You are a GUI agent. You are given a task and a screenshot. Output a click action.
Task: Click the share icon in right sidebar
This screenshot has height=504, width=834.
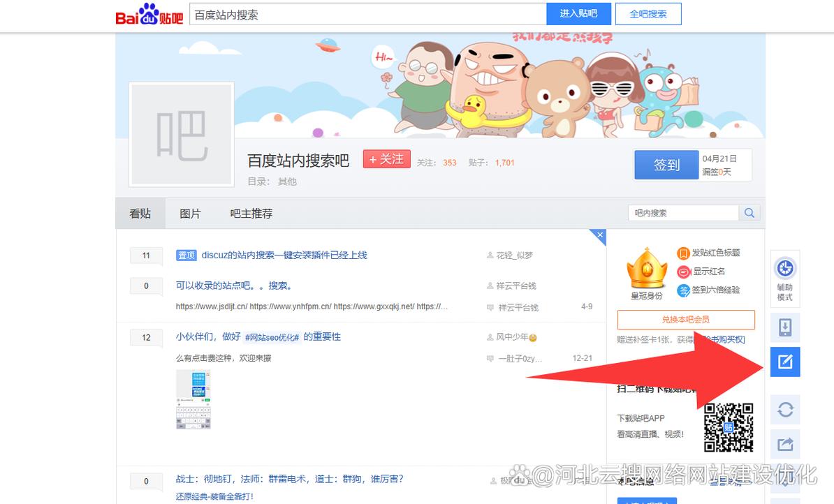[784, 443]
